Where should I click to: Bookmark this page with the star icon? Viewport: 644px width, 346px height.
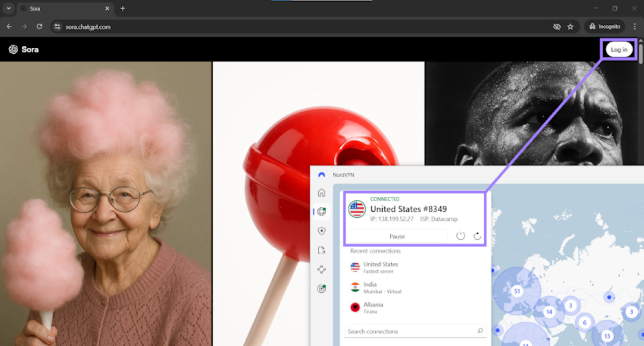[x=570, y=26]
